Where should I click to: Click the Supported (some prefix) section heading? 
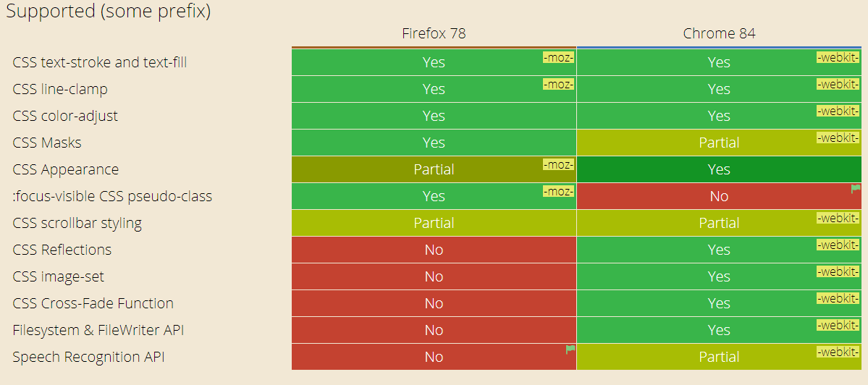(x=108, y=12)
